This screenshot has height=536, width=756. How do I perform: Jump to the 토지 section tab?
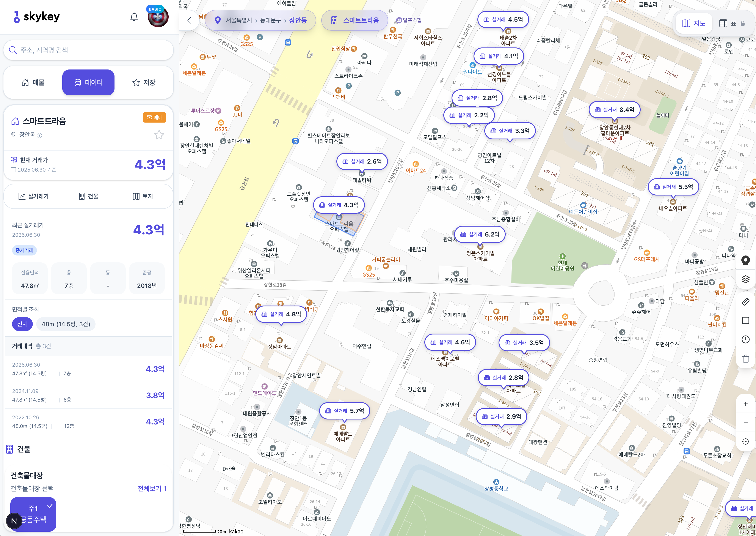coord(143,196)
